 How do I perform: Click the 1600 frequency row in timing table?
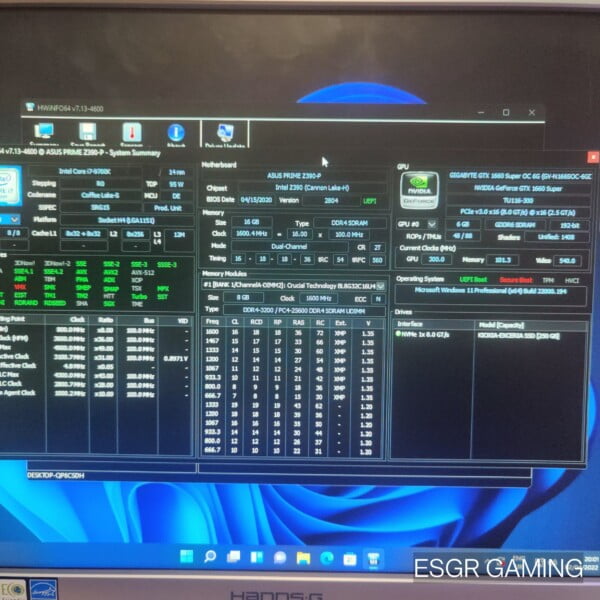click(292, 333)
